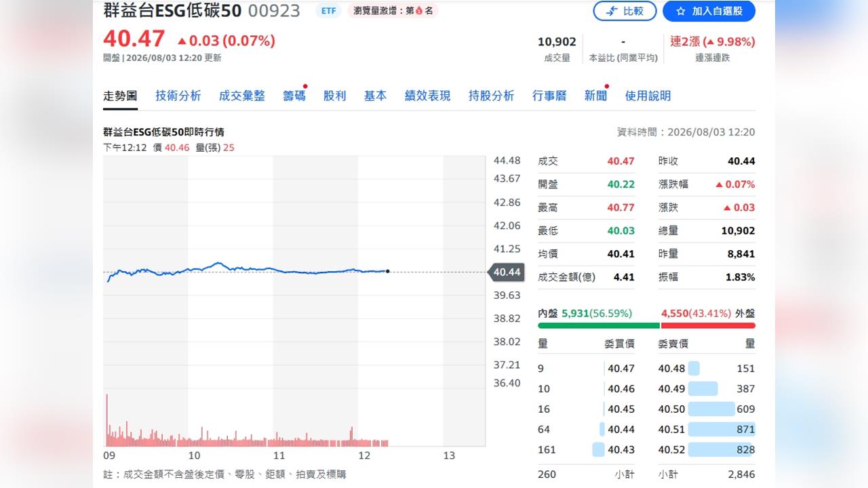The height and width of the screenshot is (488, 868).
Task: Click the stock code 00923
Action: (x=274, y=11)
